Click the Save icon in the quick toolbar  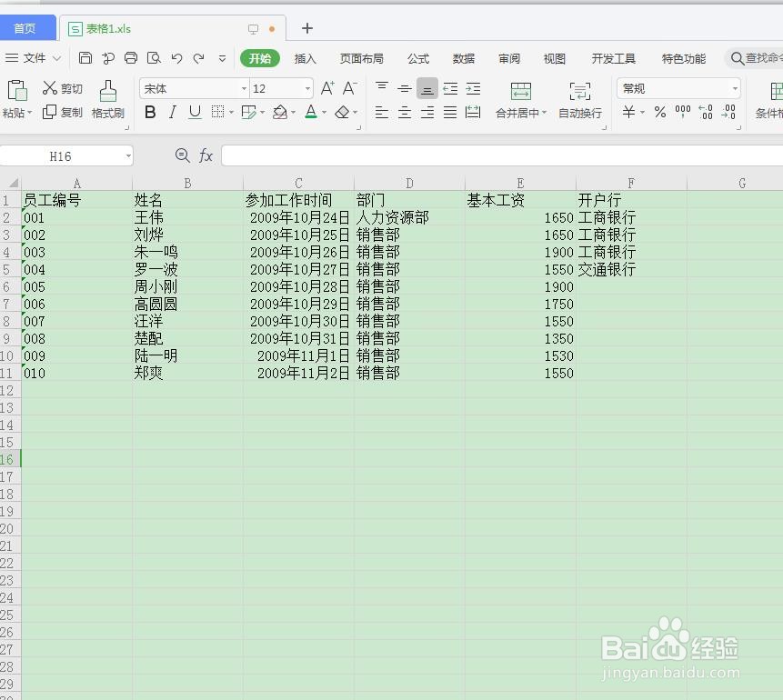[85, 58]
